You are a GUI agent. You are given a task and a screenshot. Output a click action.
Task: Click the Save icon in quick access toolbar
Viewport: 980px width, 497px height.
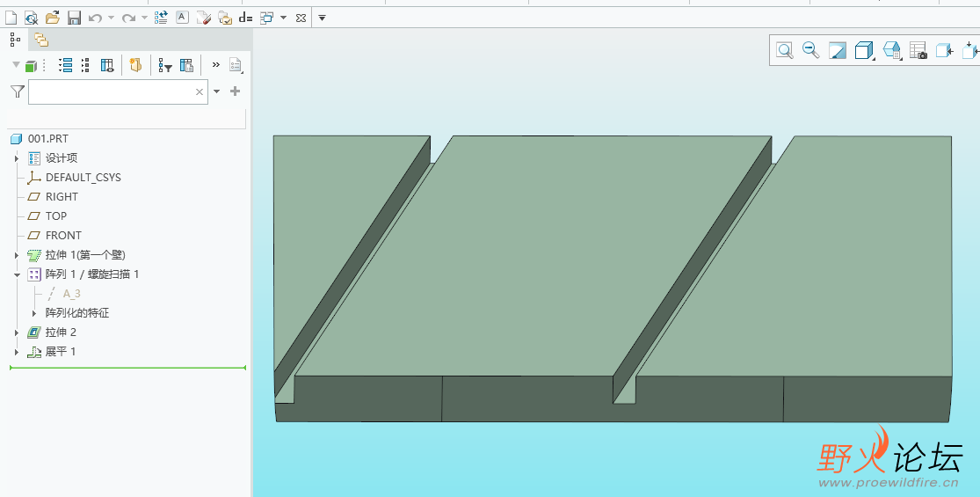tap(74, 18)
